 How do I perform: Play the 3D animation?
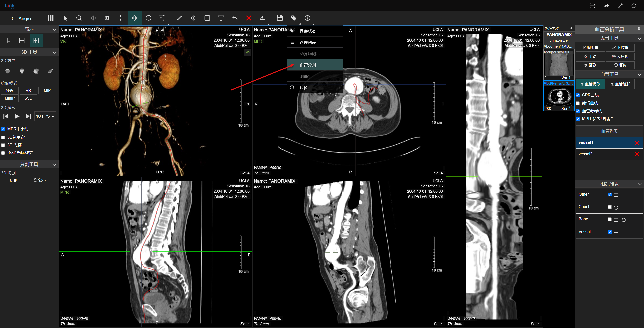coord(17,116)
